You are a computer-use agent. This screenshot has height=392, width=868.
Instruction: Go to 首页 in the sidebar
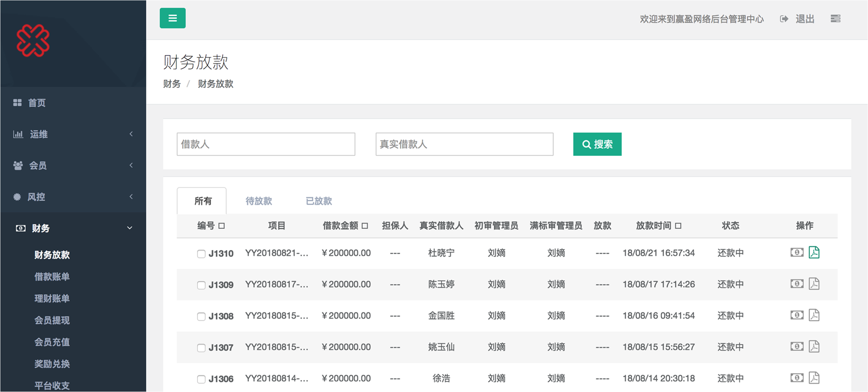(x=37, y=103)
